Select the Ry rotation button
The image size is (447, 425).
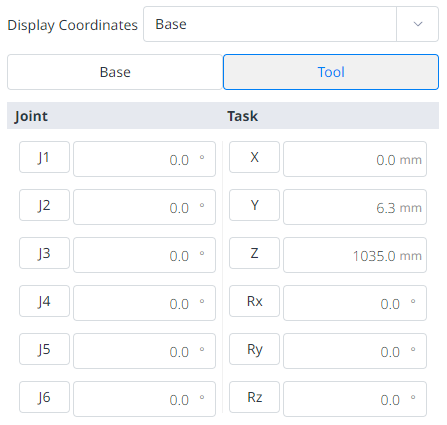coord(254,349)
